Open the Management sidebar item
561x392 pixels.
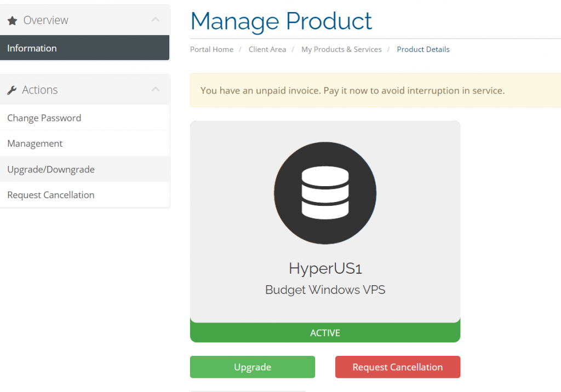point(85,143)
